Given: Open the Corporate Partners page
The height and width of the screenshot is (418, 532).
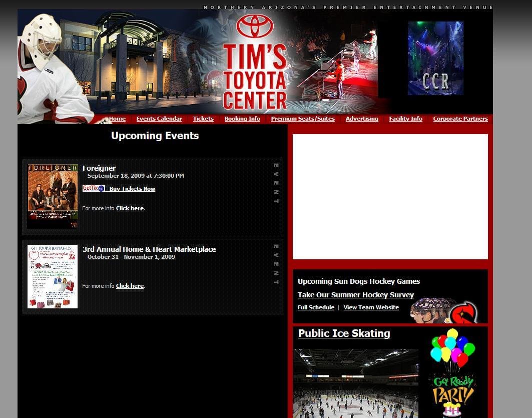Looking at the screenshot, I should pyautogui.click(x=460, y=119).
